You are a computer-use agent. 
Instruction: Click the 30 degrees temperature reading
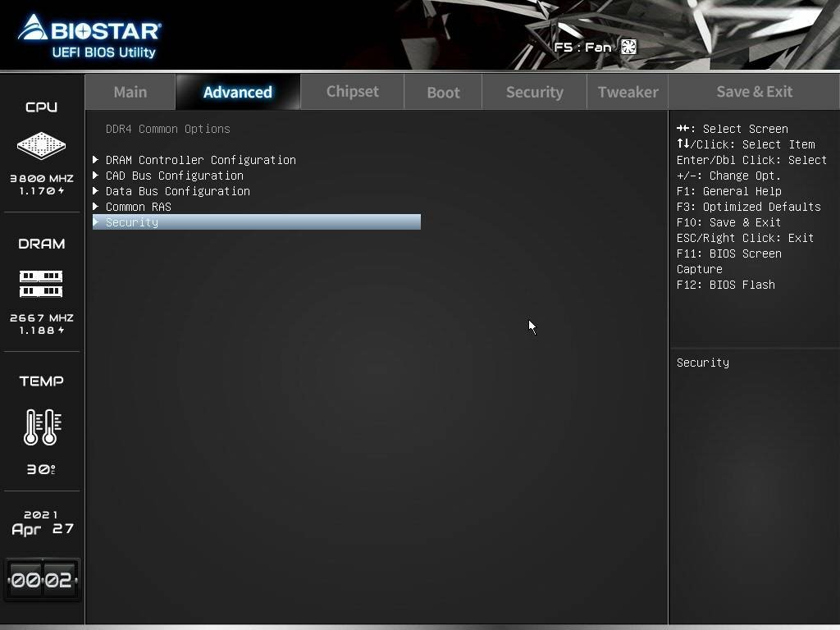[x=41, y=470]
